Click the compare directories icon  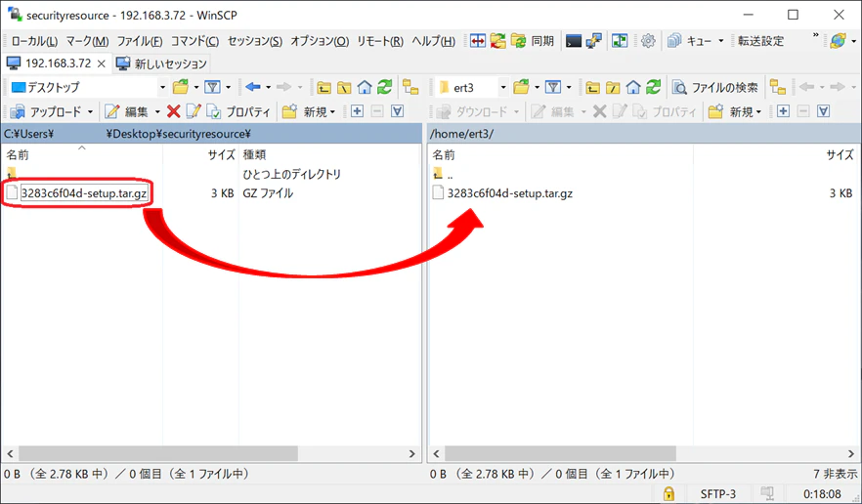pyautogui.click(x=478, y=41)
